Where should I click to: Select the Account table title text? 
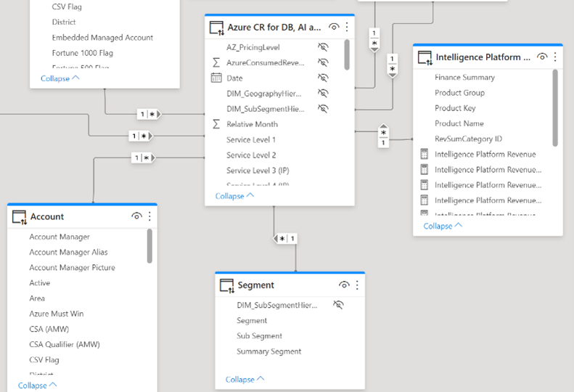(47, 216)
